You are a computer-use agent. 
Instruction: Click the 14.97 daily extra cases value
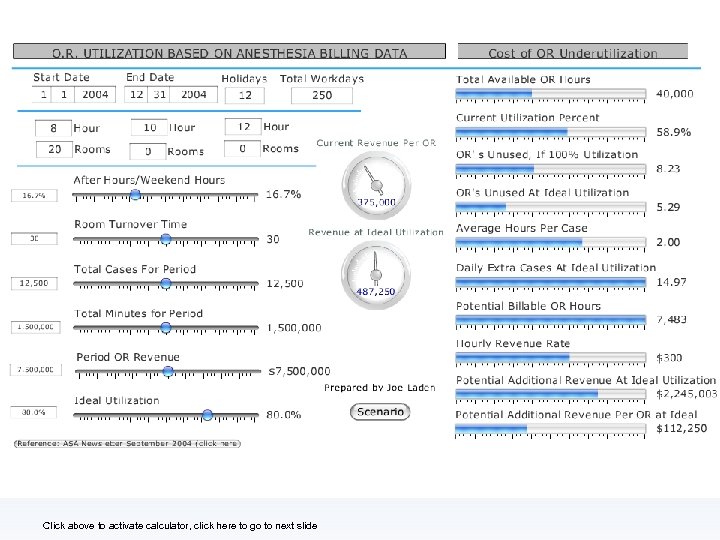coord(671,282)
